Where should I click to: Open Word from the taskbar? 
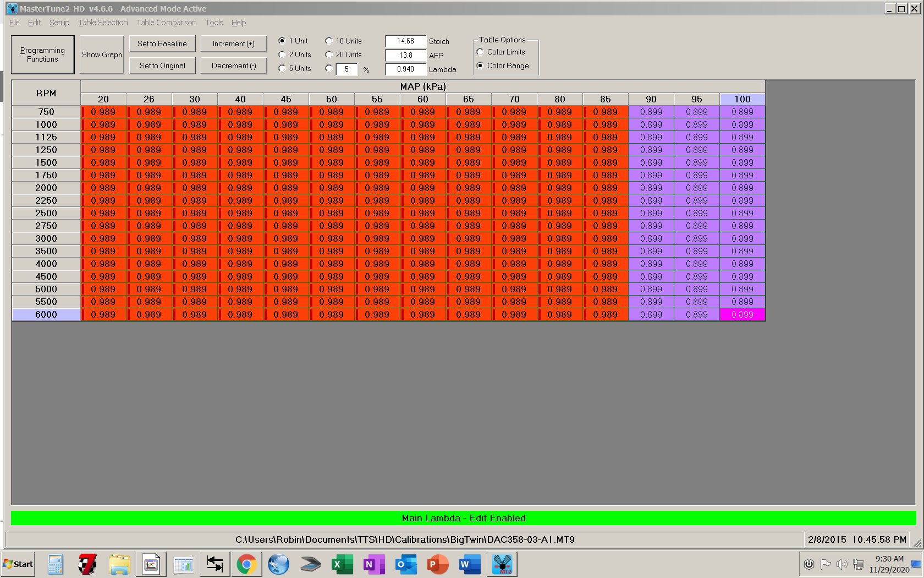pos(470,564)
